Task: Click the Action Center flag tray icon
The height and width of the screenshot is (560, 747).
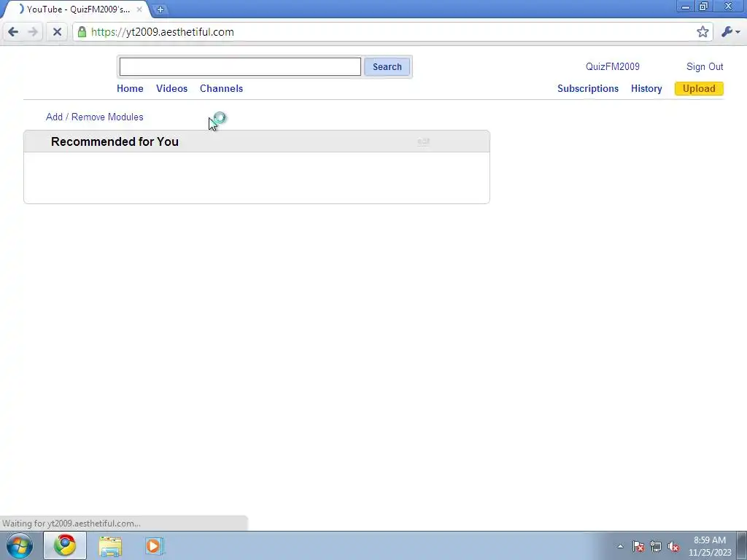Action: pyautogui.click(x=638, y=546)
